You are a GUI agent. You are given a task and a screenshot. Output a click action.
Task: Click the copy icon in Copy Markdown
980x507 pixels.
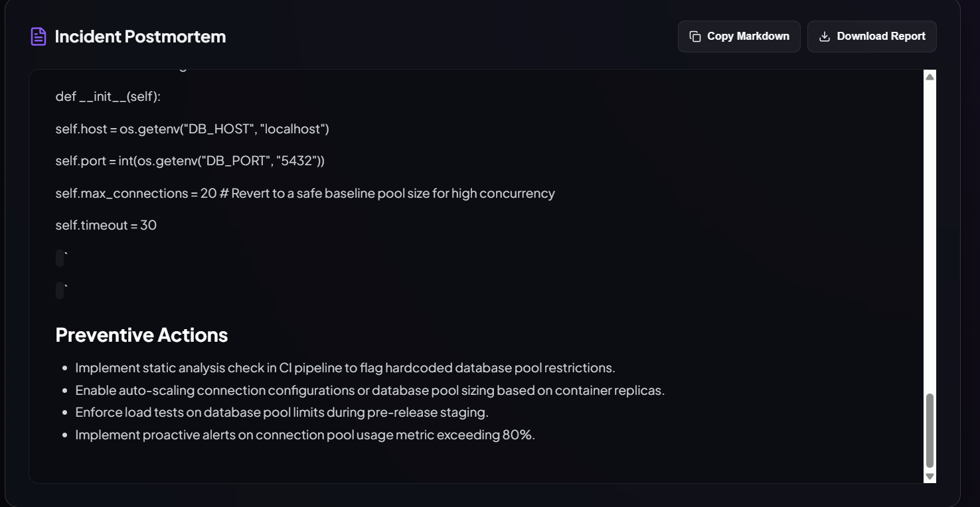pyautogui.click(x=695, y=36)
